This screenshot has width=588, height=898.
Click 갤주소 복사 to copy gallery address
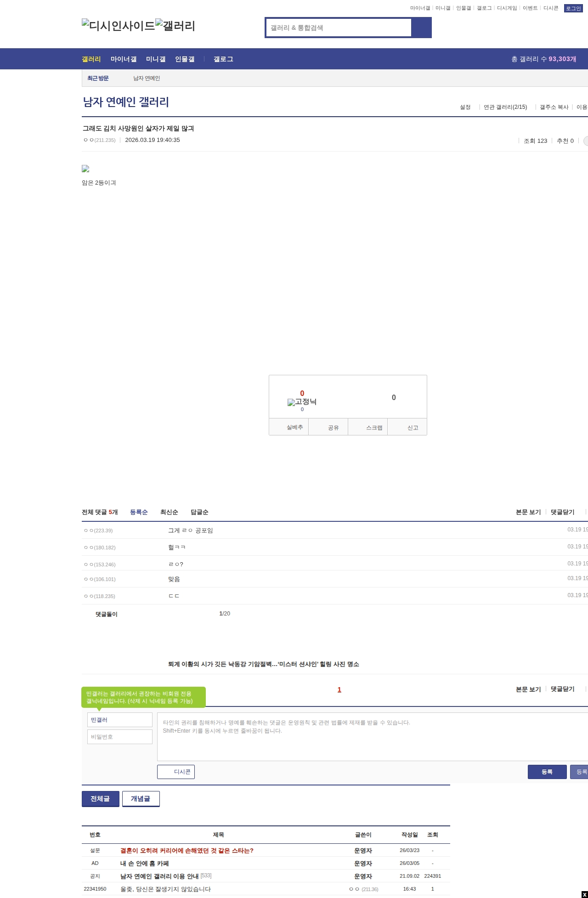[554, 107]
